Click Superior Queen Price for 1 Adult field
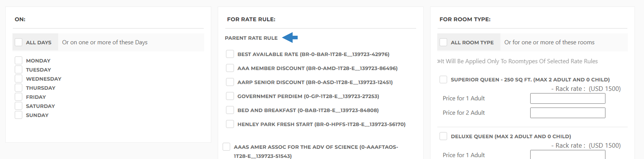Viewport: 644px width, 159px height. pyautogui.click(x=567, y=98)
